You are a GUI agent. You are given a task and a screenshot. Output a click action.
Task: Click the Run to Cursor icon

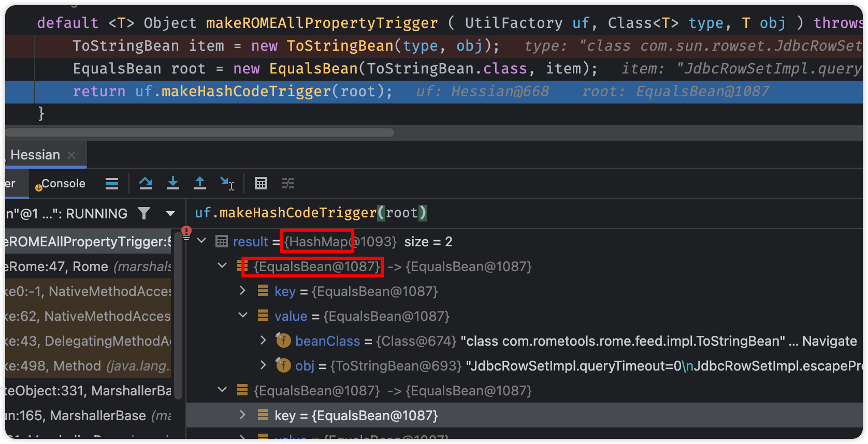coord(227,183)
